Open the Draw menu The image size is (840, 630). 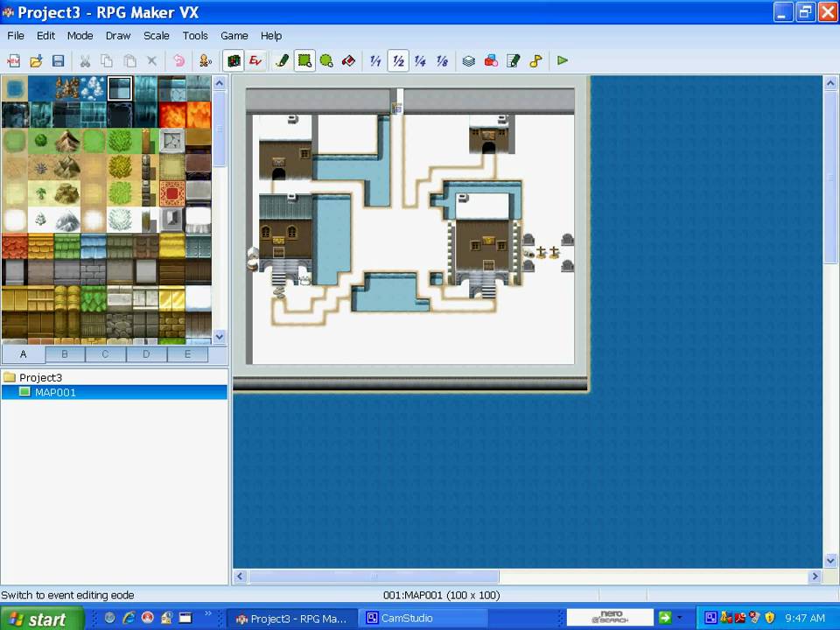click(x=118, y=36)
